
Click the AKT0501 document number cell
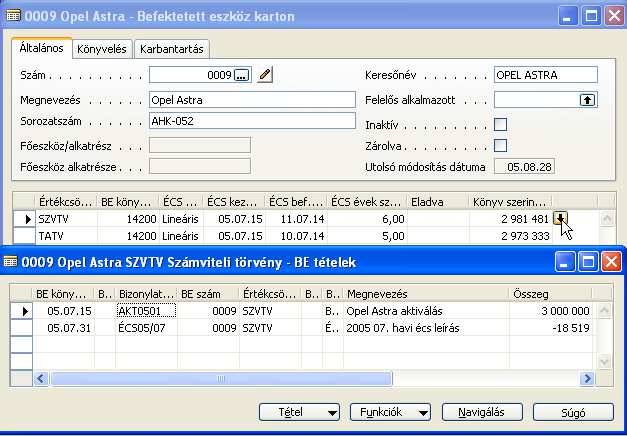pos(146,311)
